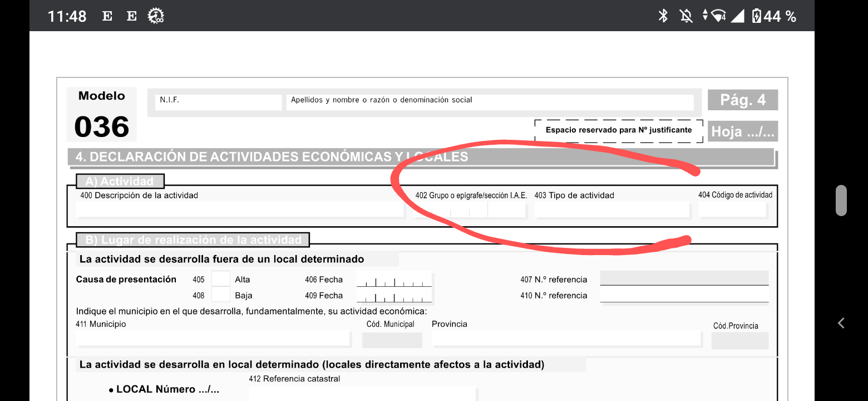Tap the first E notification icon
Viewport: 868px width, 401px height.
coord(107,16)
